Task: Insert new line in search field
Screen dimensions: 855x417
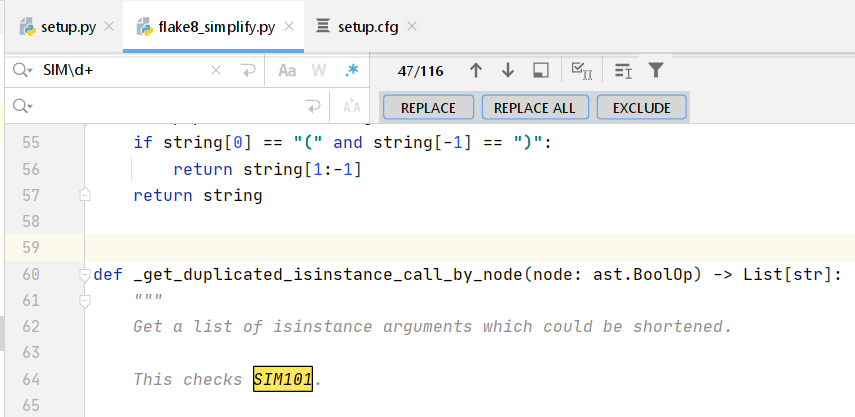Action: tap(248, 70)
